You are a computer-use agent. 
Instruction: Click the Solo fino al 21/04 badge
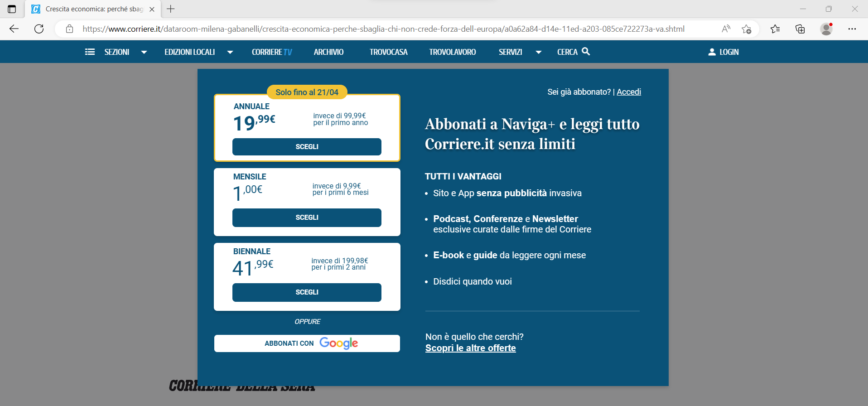(307, 92)
